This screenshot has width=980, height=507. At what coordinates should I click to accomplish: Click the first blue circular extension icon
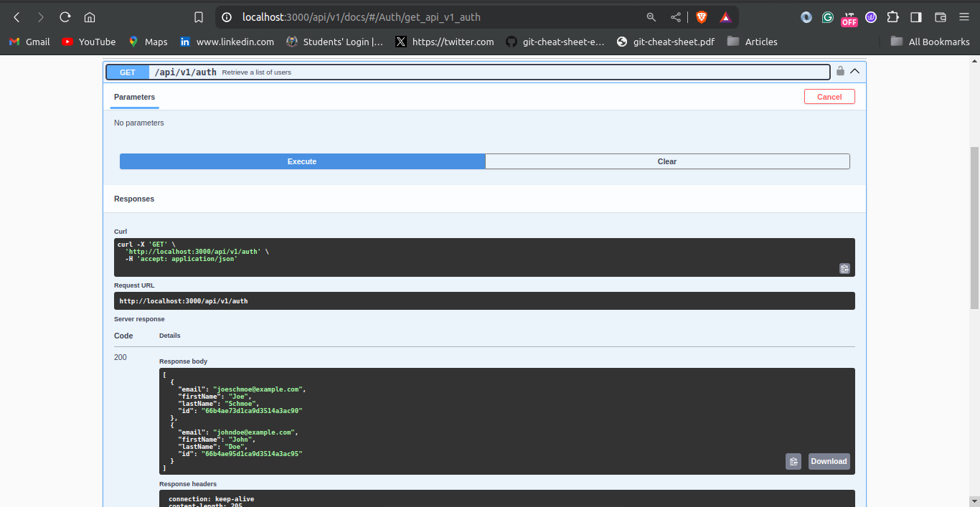click(x=806, y=17)
